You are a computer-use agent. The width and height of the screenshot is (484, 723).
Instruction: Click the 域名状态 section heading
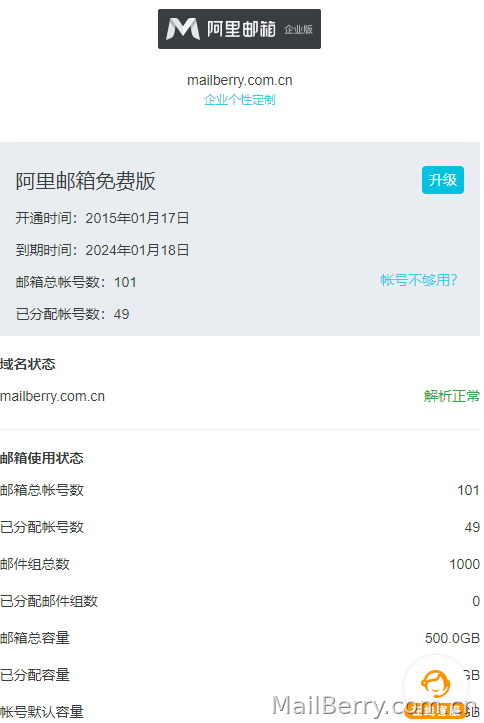[x=28, y=364]
